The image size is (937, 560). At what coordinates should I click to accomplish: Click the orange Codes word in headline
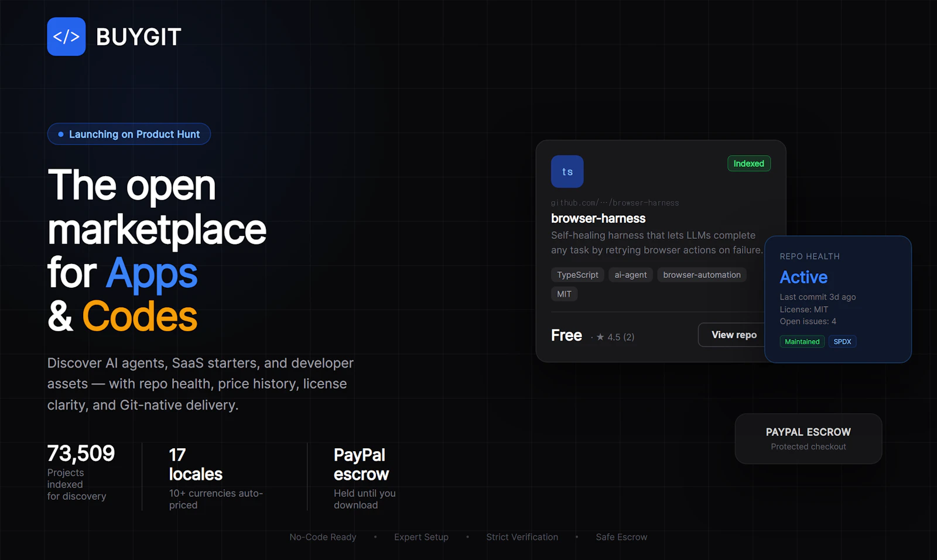point(140,317)
